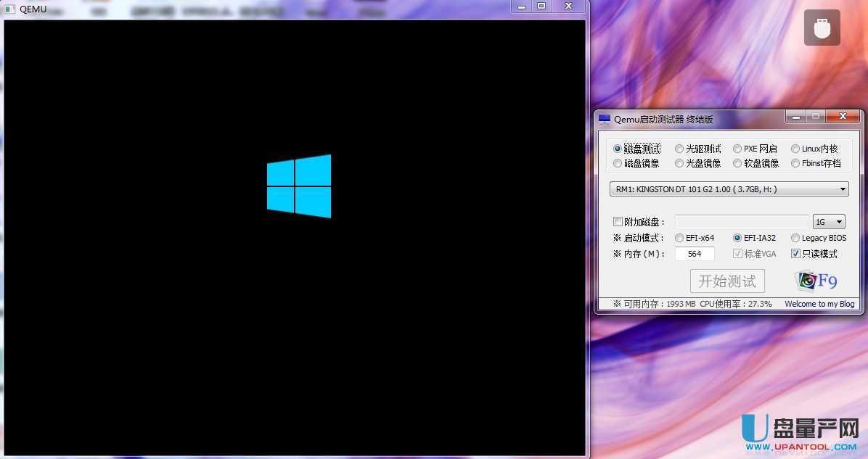Select the 软盘镜像 floppy image option
Image resolution: width=868 pixels, height=459 pixels.
pos(739,163)
